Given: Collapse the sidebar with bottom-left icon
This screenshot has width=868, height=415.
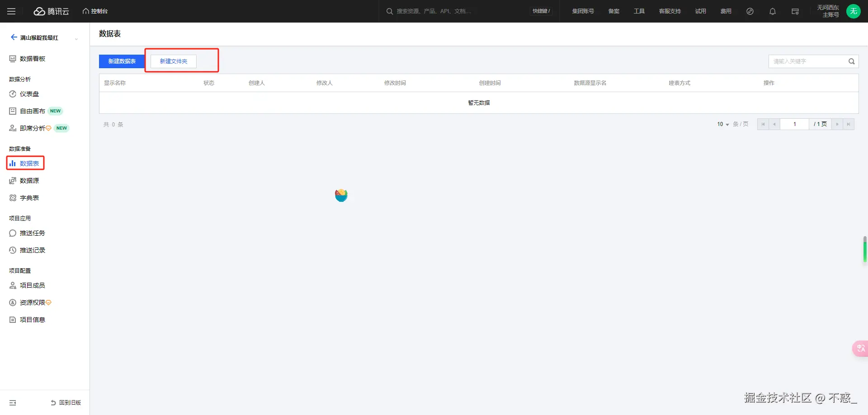Looking at the screenshot, I should [x=13, y=403].
